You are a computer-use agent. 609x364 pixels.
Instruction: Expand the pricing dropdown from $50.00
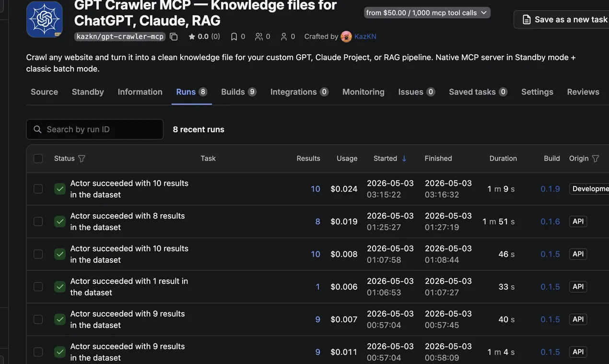427,12
